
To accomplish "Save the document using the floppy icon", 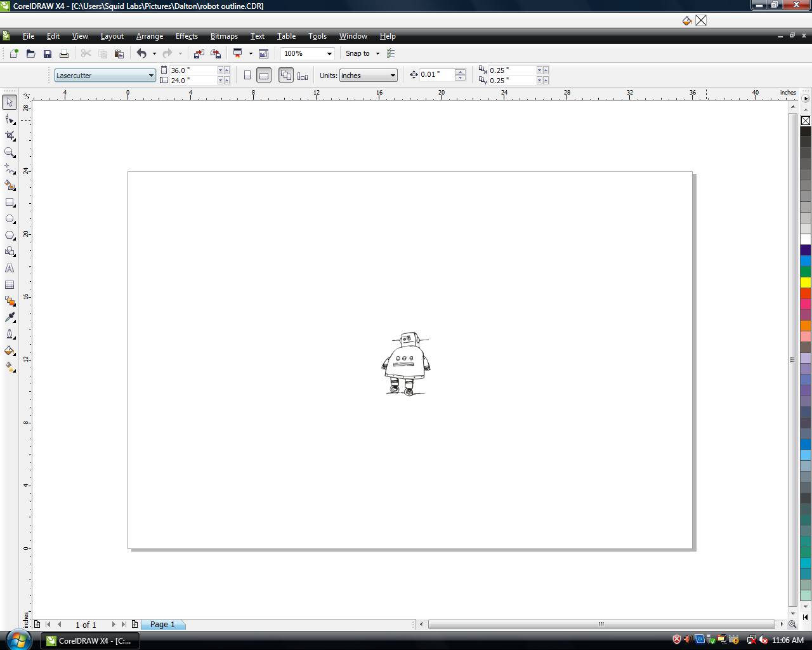I will tap(48, 53).
